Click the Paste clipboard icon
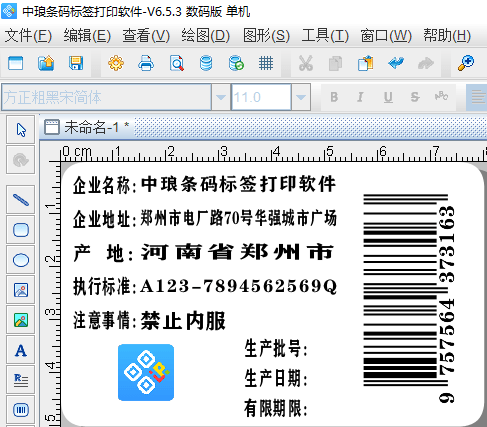Viewport: 487px width, 427px height. click(366, 63)
